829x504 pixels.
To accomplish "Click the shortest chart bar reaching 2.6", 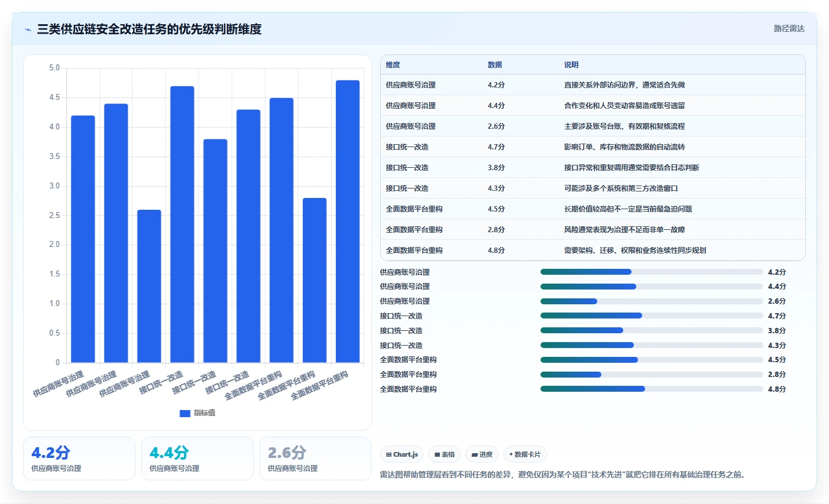I will [x=149, y=286].
